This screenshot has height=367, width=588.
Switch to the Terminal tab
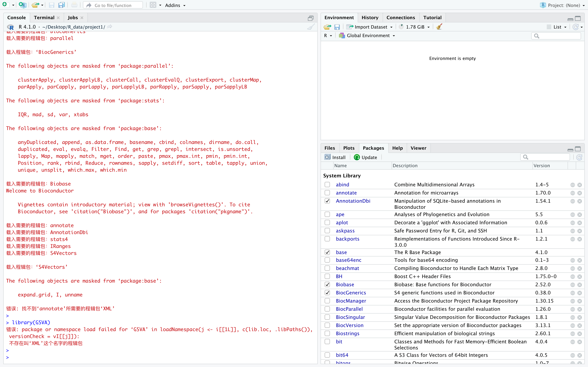(x=44, y=18)
